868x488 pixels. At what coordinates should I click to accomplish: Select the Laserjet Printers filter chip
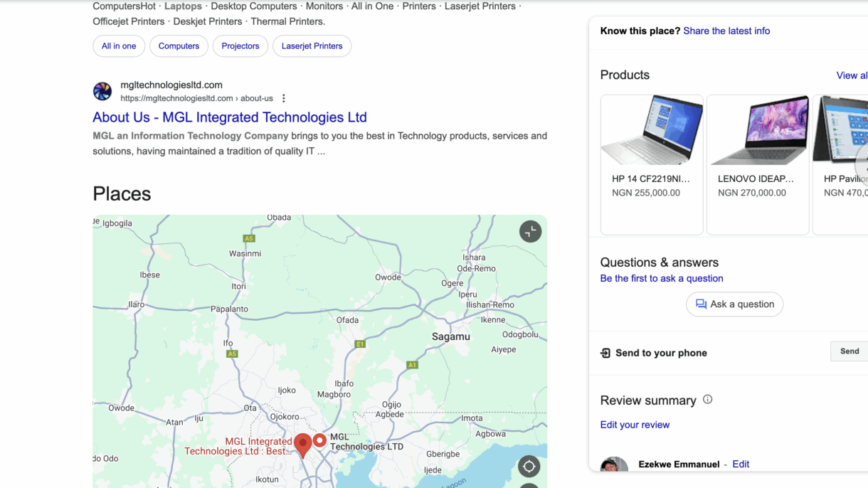point(312,46)
